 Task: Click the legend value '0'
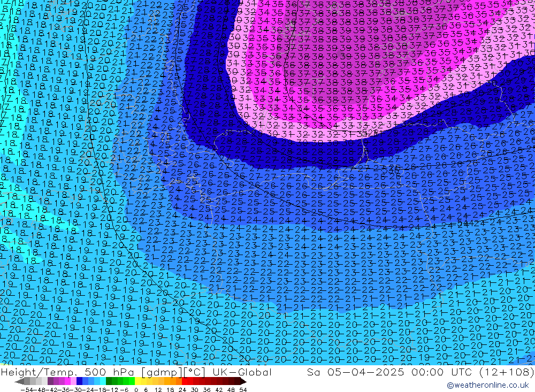click(136, 390)
